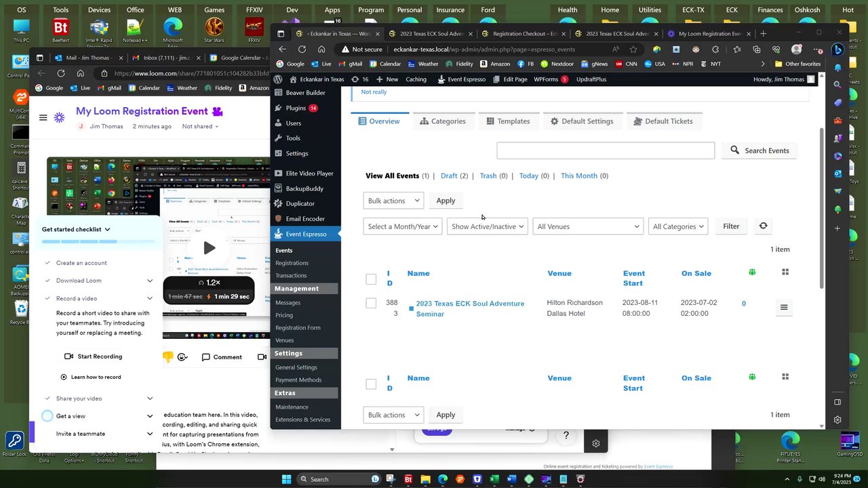
Task: Click the bookmark star in address bar
Action: (x=633, y=49)
